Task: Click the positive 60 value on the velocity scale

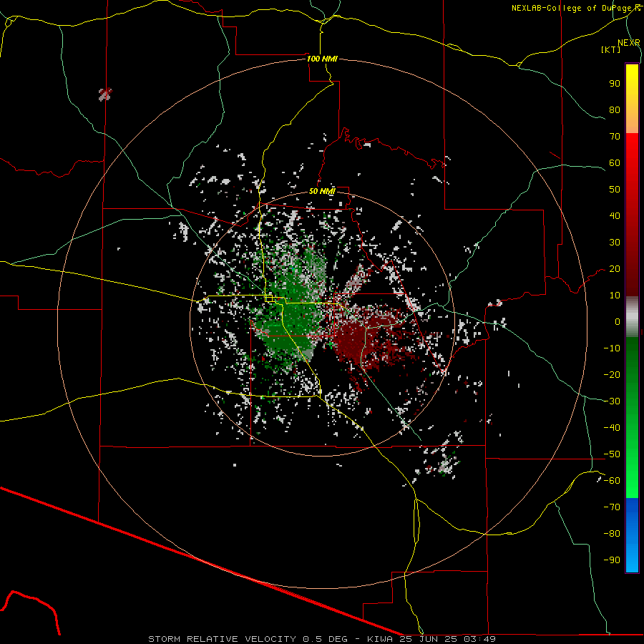Action: pos(615,162)
